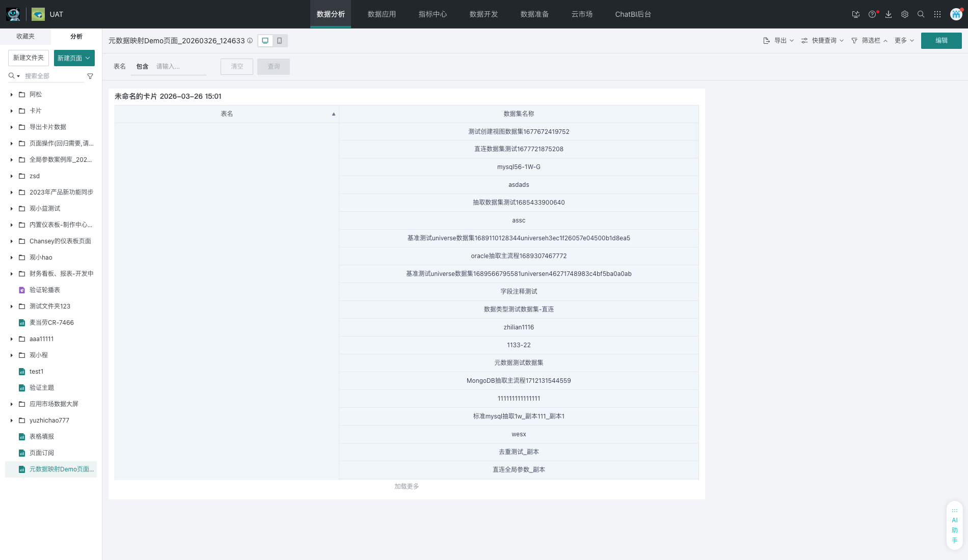Viewport: 968px width, 560px height.
Task: Toggle the 筛选栏 filter bar
Action: pyautogui.click(x=870, y=41)
